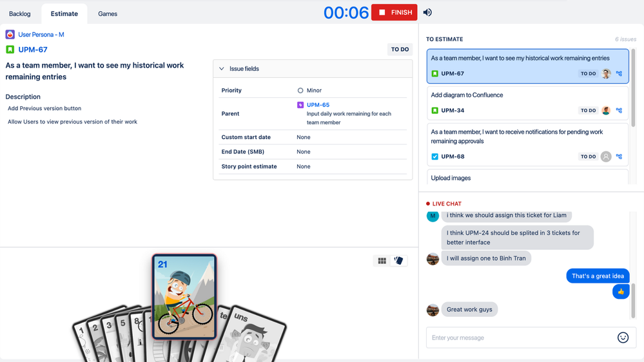
Task: Click the hierarchy icon on UPM-68 card
Action: point(620,157)
